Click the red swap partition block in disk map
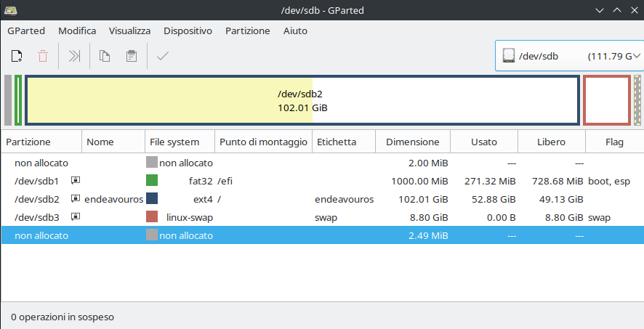Screen dimensions: 644x329 point(607,100)
